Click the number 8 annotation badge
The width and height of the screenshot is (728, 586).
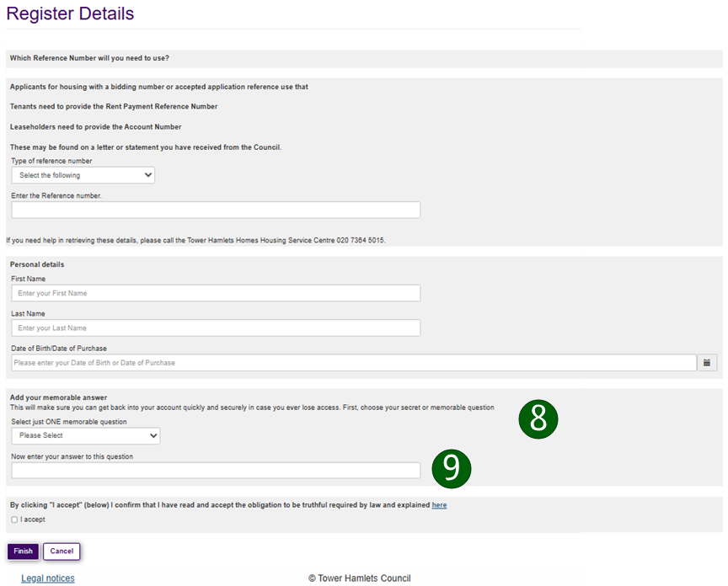click(538, 418)
